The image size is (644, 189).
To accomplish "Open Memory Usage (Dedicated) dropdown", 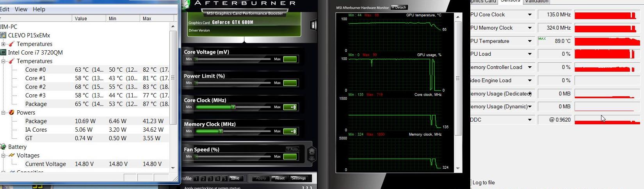I will tap(530, 94).
